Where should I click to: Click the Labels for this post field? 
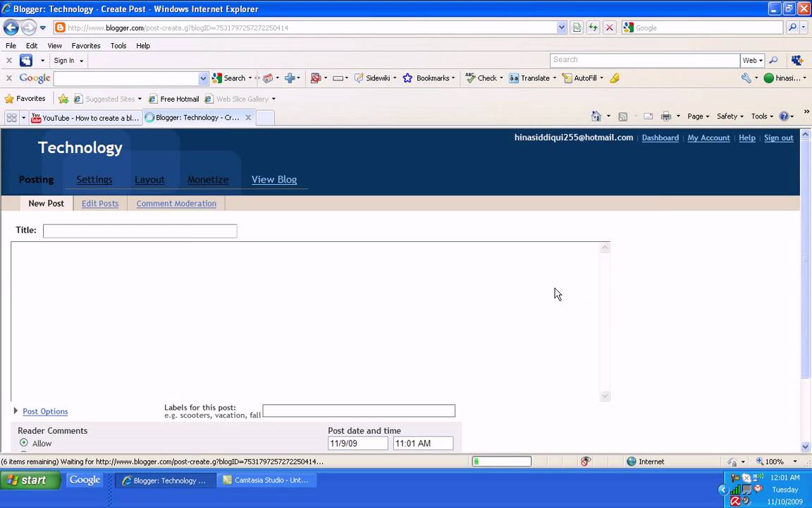point(359,411)
